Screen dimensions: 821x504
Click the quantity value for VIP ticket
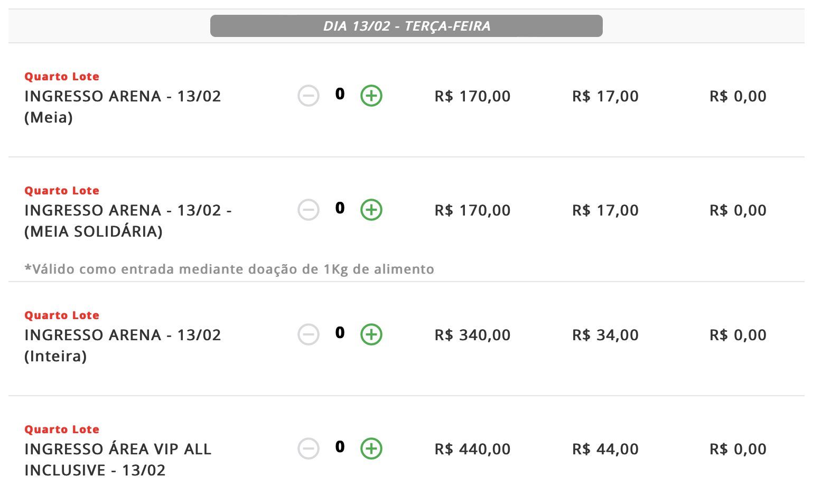click(x=340, y=447)
